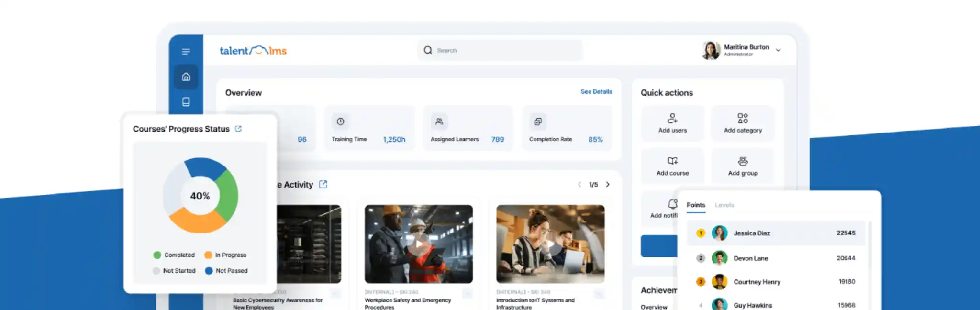
Task: Click the green Completed legend swatch
Action: (x=157, y=255)
